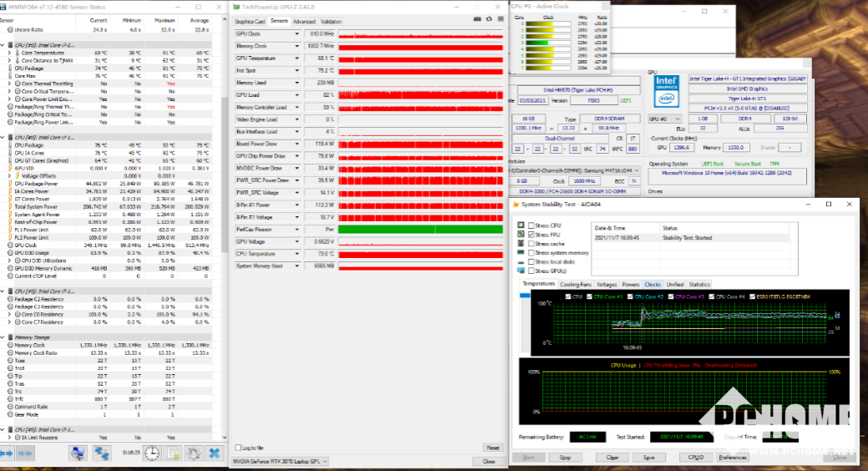The height and width of the screenshot is (471, 868).
Task: Click HWiNFO sensor search monitor icon
Action: click(x=78, y=453)
